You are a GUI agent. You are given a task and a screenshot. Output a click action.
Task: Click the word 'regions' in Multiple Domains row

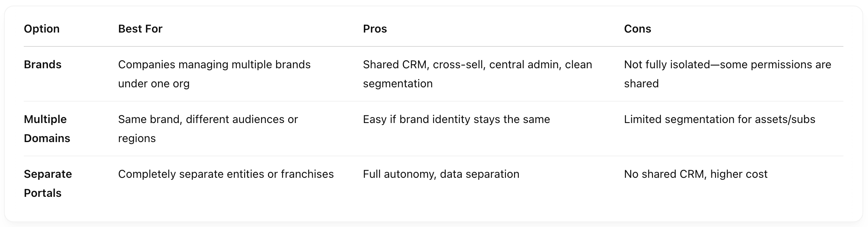click(x=137, y=139)
